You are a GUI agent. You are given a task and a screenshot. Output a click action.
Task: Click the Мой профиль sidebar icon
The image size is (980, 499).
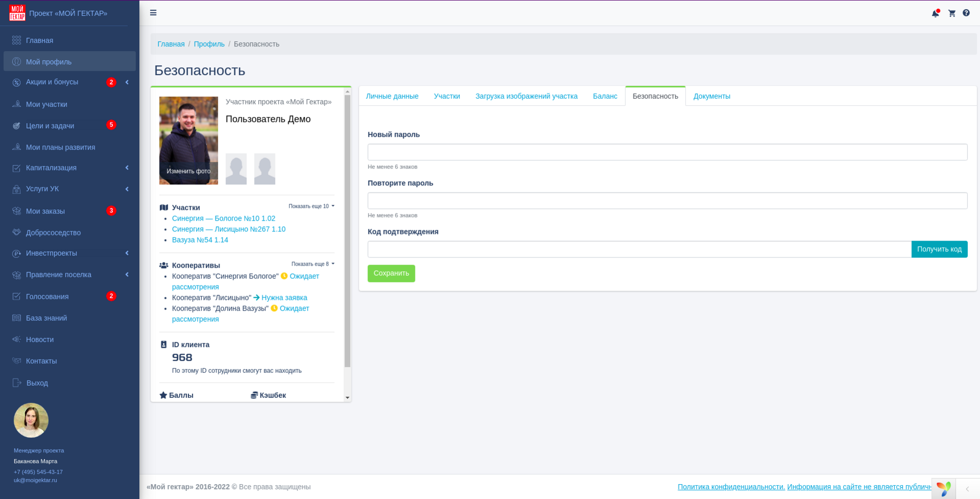coord(17,62)
